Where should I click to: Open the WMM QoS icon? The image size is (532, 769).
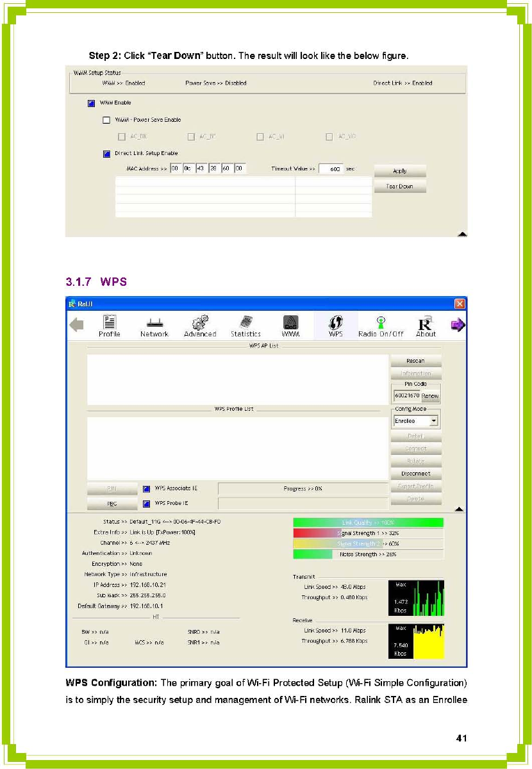click(x=290, y=326)
